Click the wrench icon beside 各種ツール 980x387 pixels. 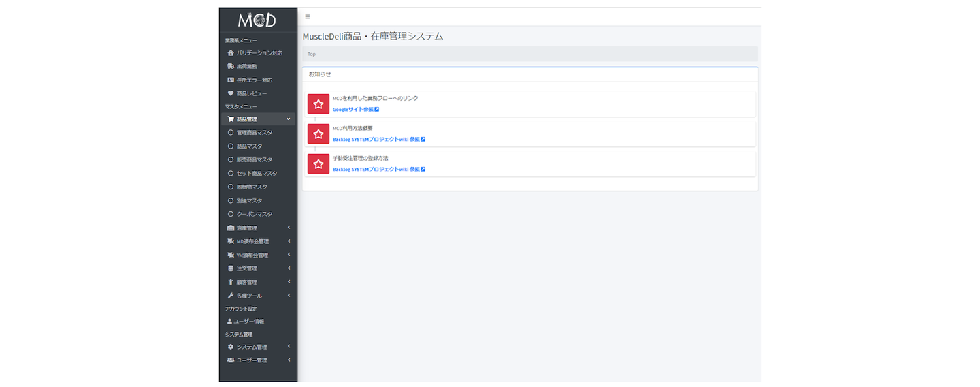[231, 296]
